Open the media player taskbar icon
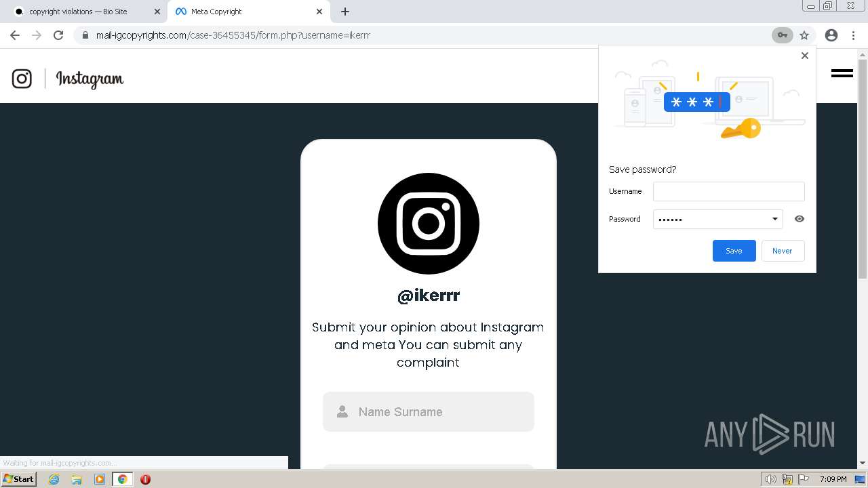The image size is (868, 488). point(100,479)
